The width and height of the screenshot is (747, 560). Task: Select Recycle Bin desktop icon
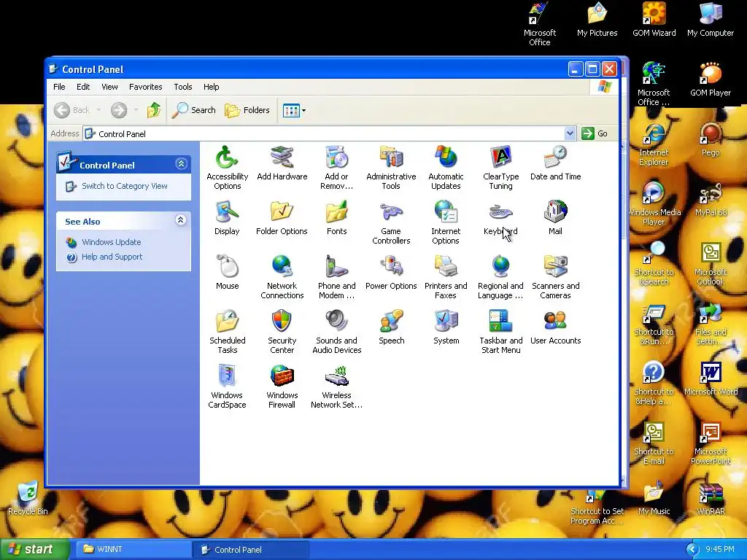tap(28, 498)
